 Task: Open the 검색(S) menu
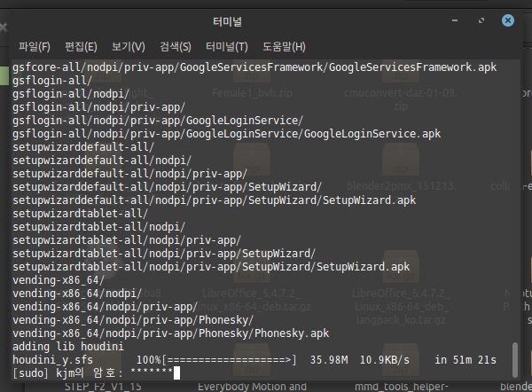coord(175,46)
